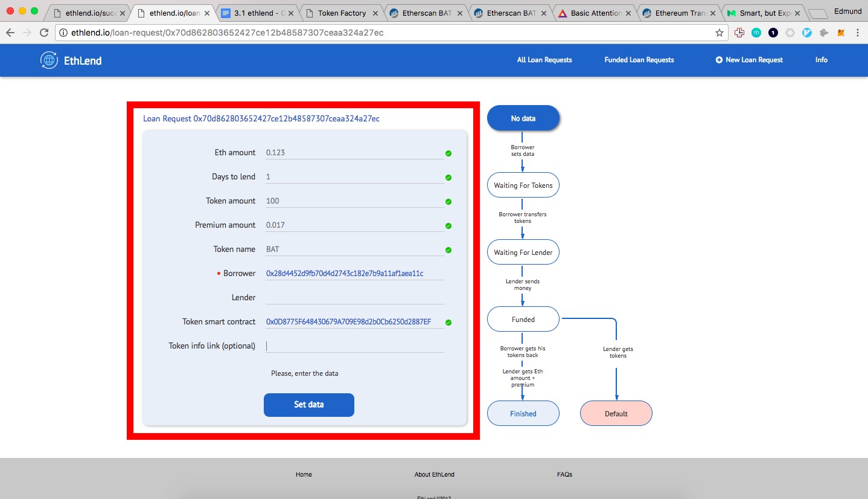
Task: Close the Token Factory tab
Action: coord(375,13)
